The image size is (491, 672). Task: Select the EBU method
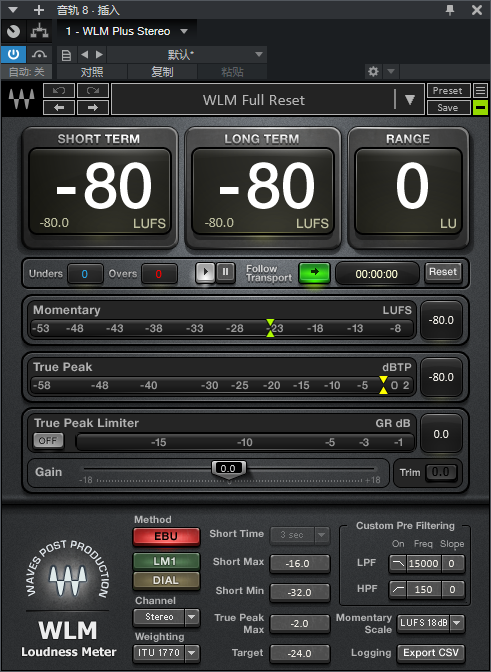166,536
